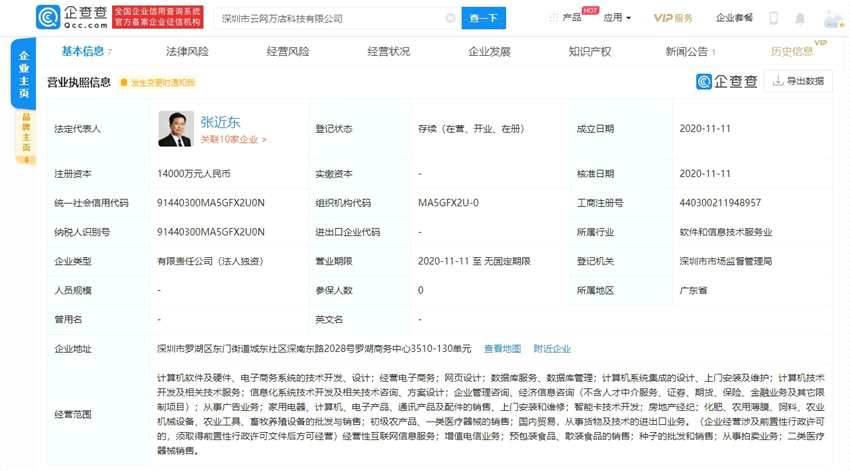Switch to the 历史信息 VIP tab
Viewport: 850px width, 471px height.
click(792, 51)
